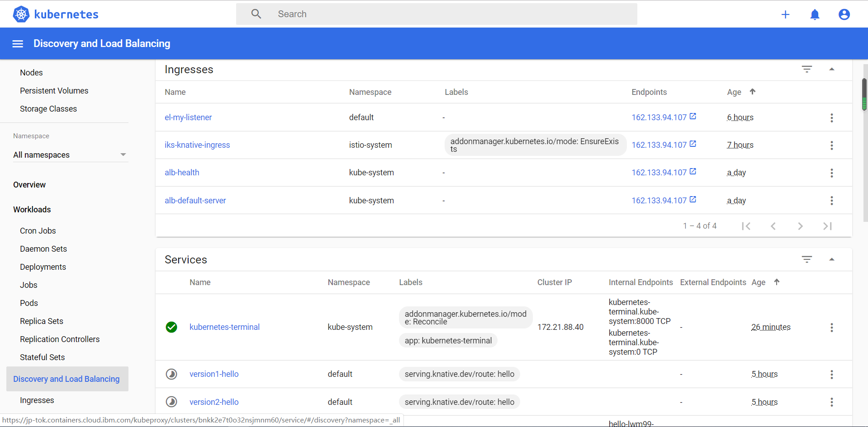Open 162.133.94.107 endpoint for alb-health
Screen dimensions: 868x427
(659, 173)
